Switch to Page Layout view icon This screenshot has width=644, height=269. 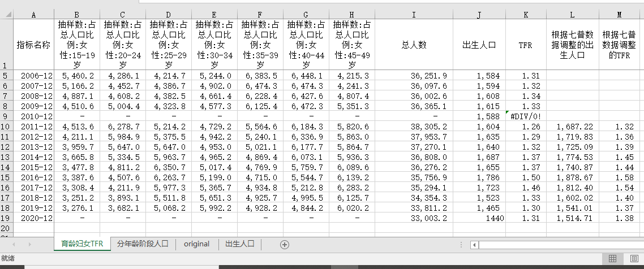[634, 258]
